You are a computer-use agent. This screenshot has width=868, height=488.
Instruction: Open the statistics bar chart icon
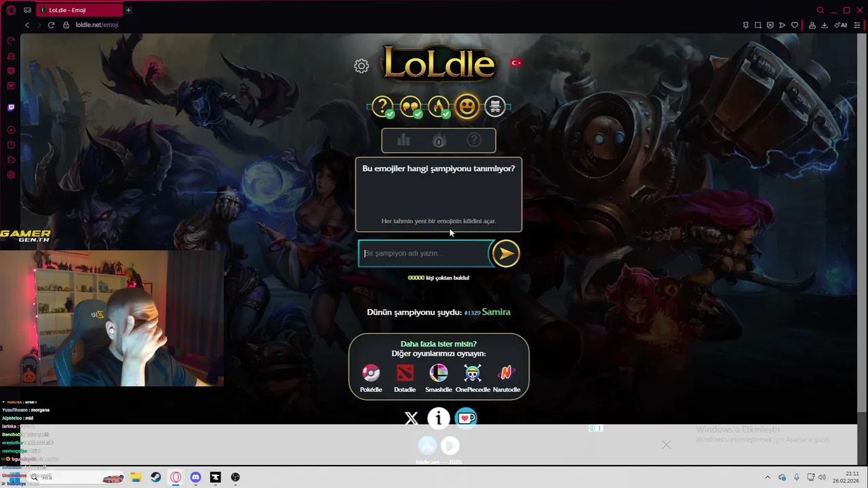point(403,140)
